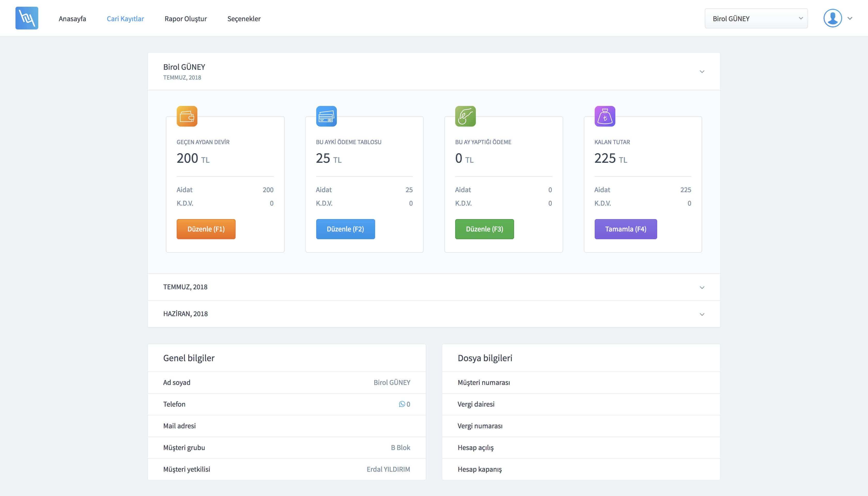Go to the Anasayfa menu item
The image size is (868, 496).
72,19
